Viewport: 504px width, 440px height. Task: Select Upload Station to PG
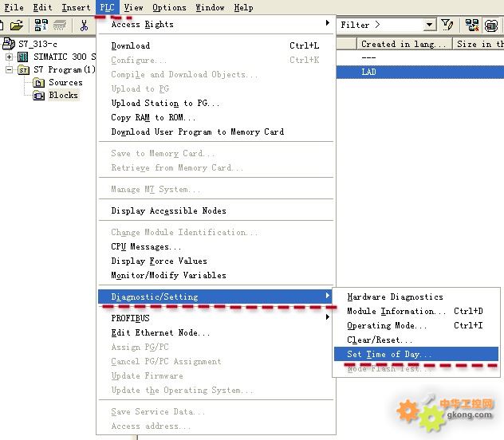[x=216, y=103]
